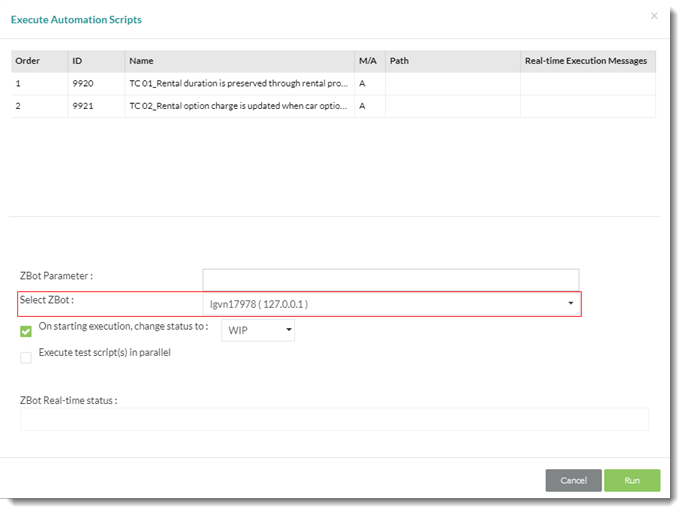Click the WIP dropdown caret arrow

[289, 329]
